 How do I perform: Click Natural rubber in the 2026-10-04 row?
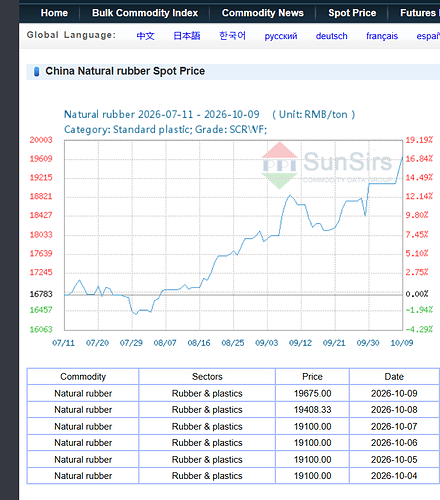pyautogui.click(x=83, y=476)
